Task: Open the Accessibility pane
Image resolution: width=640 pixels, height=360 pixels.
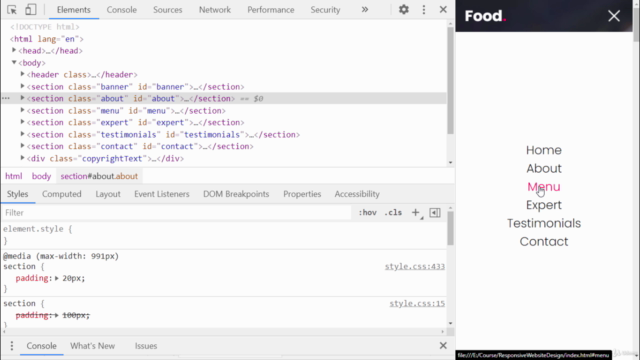Action: point(357,194)
